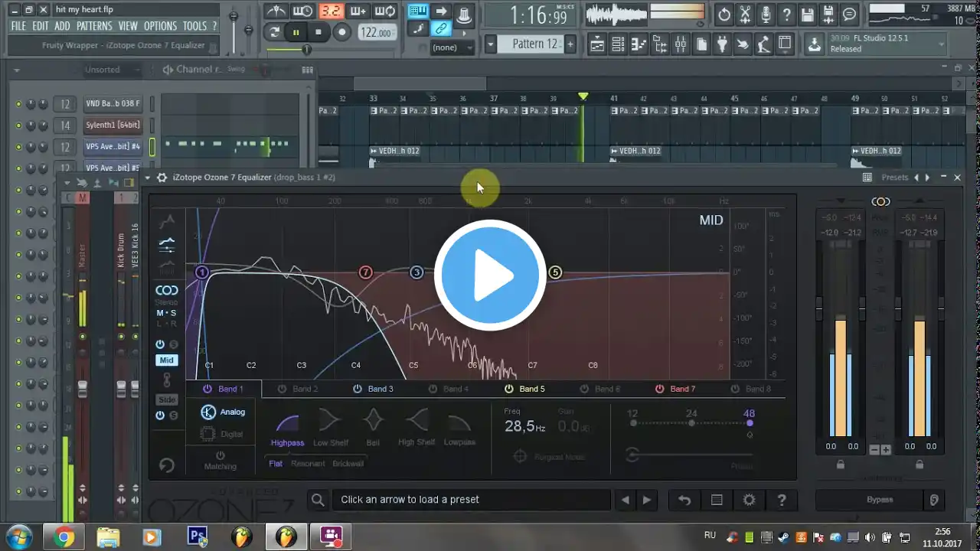Select the Bell filter shape
The image size is (980, 551).
point(373,427)
